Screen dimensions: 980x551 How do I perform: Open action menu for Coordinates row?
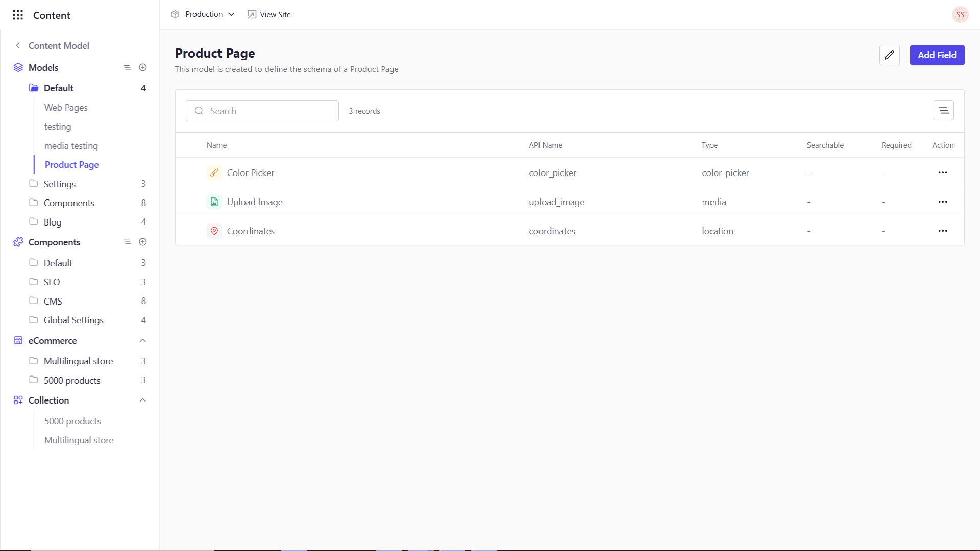tap(942, 231)
